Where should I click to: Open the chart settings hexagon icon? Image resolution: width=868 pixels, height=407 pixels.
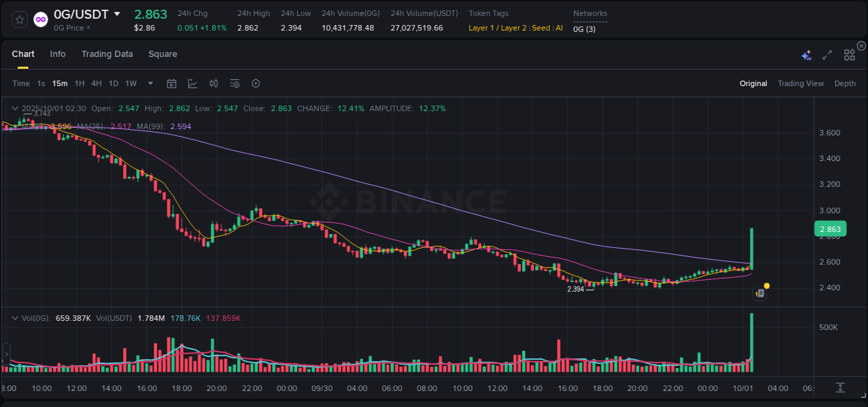click(x=256, y=83)
